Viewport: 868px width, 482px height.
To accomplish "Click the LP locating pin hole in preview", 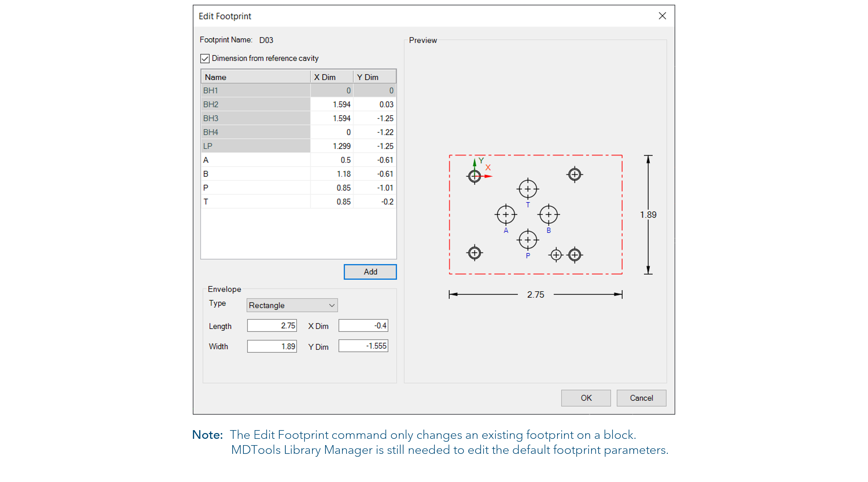I will coord(556,255).
